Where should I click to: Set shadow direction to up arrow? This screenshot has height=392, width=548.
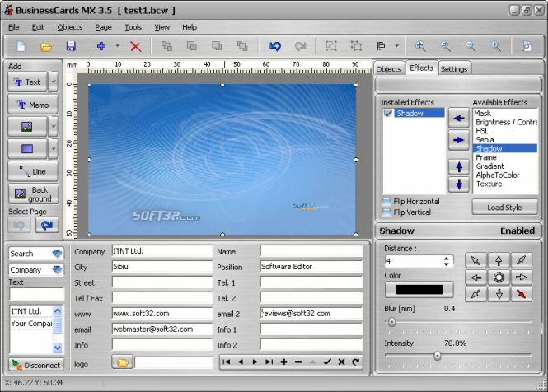499,260
